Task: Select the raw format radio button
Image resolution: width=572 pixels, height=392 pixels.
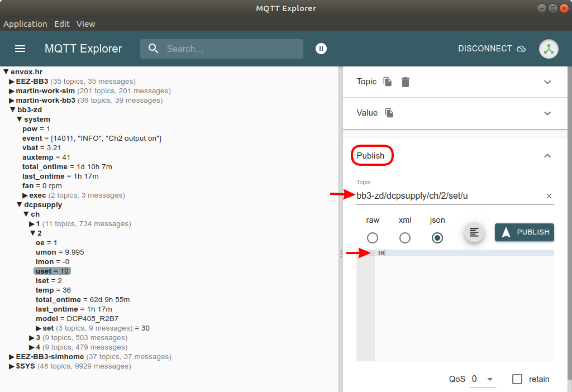Action: (373, 238)
